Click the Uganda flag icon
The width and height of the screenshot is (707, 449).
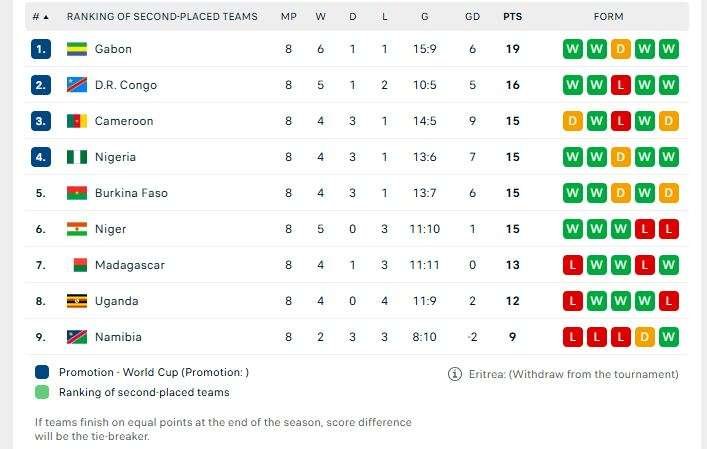[x=76, y=301]
